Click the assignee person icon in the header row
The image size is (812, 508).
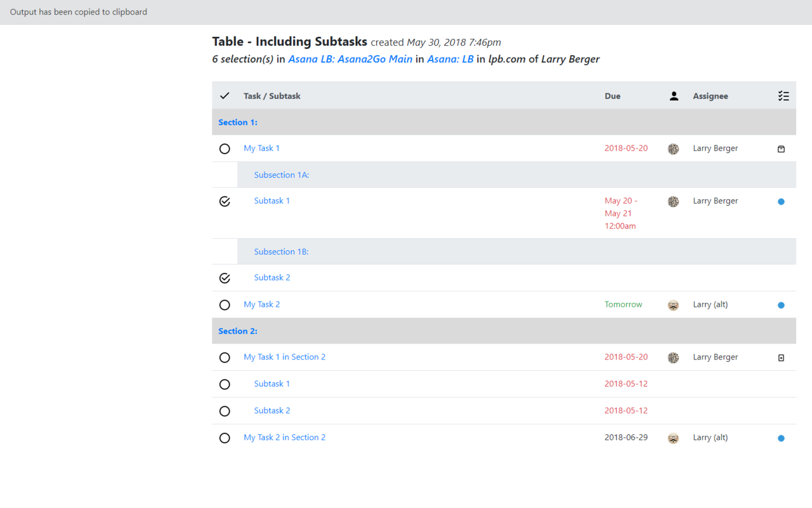[x=674, y=95]
